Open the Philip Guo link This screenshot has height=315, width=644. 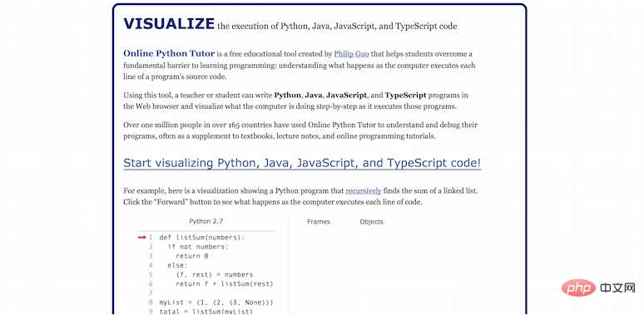[x=351, y=54]
